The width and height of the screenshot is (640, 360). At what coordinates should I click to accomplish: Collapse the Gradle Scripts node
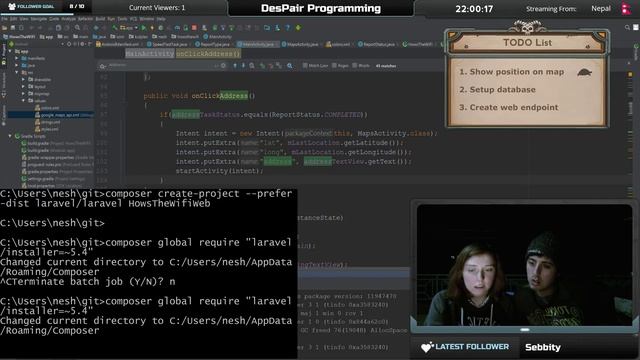10,136
